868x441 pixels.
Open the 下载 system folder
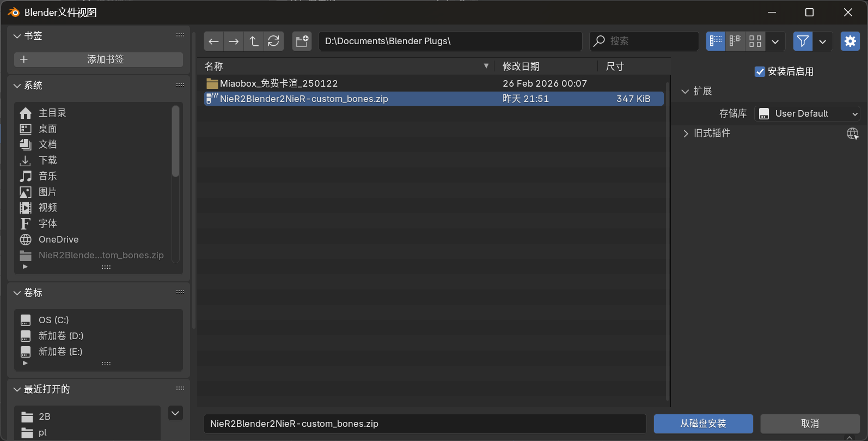pos(48,160)
